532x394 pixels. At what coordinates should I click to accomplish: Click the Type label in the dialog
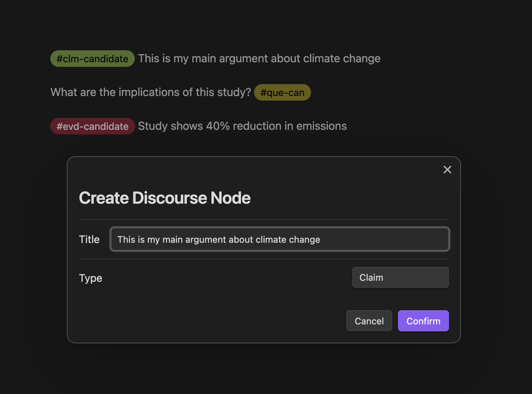pos(90,278)
